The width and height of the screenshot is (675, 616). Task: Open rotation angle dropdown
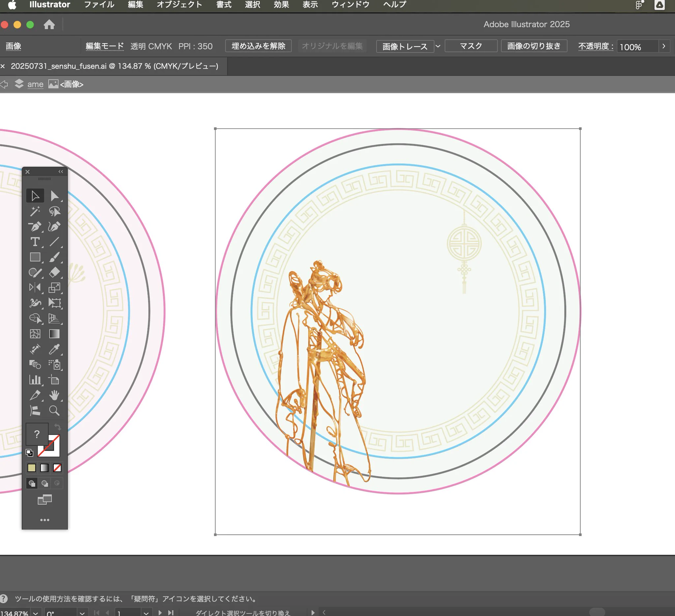[x=82, y=613]
